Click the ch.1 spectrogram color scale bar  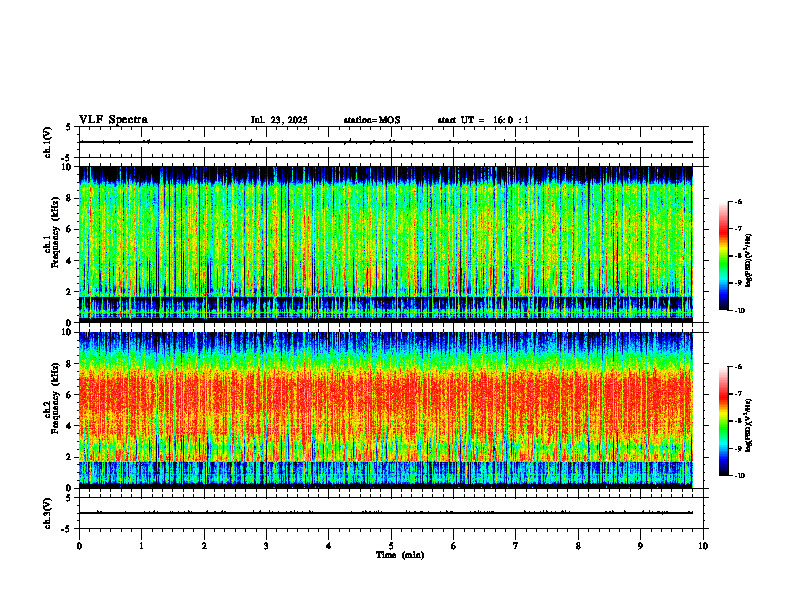pos(724,256)
